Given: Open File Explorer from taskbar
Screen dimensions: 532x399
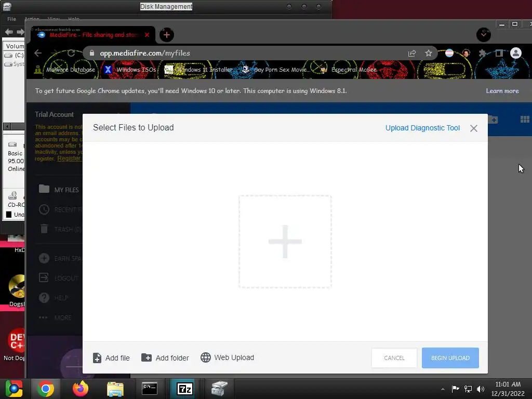Looking at the screenshot, I should click(x=115, y=389).
